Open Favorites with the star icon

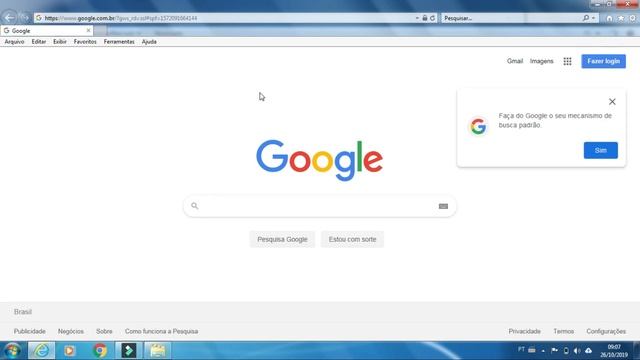click(621, 18)
